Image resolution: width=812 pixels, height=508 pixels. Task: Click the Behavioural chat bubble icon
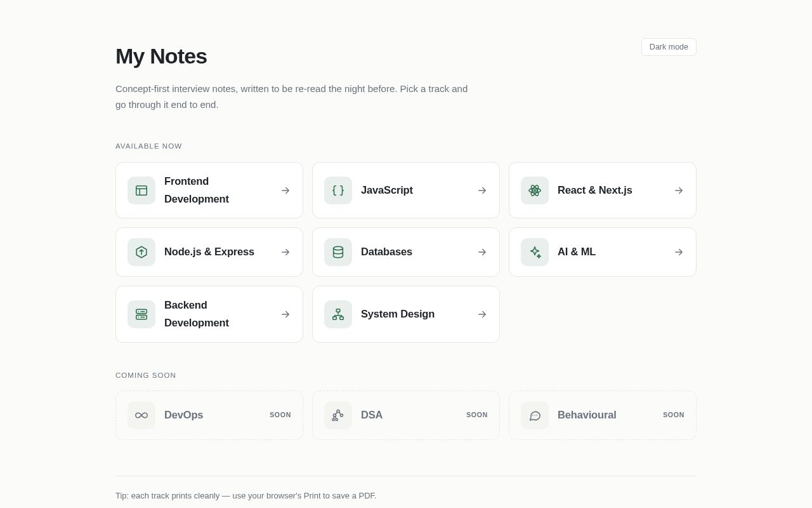(535, 415)
